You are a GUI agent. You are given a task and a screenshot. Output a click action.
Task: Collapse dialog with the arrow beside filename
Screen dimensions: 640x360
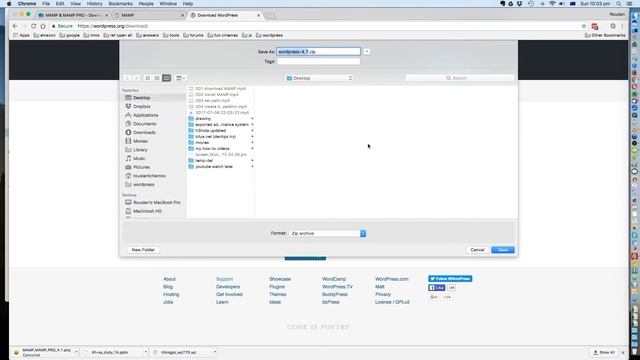(367, 52)
